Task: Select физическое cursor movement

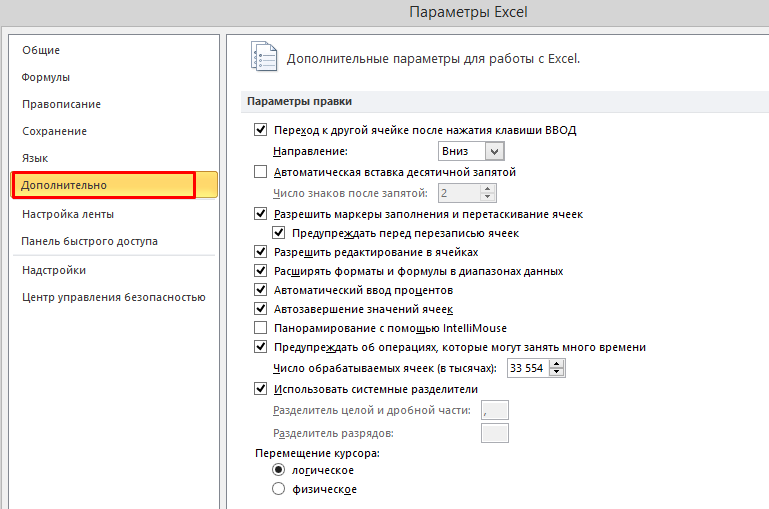Action: click(279, 489)
